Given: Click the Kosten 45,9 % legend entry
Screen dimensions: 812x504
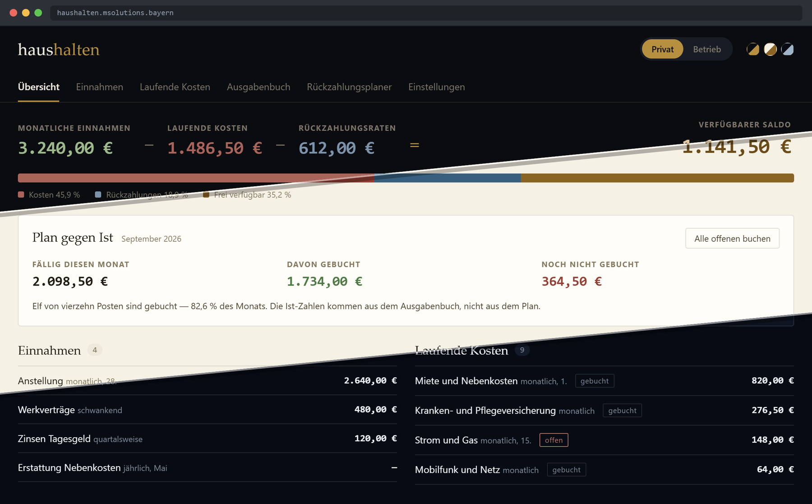Looking at the screenshot, I should [x=49, y=195].
